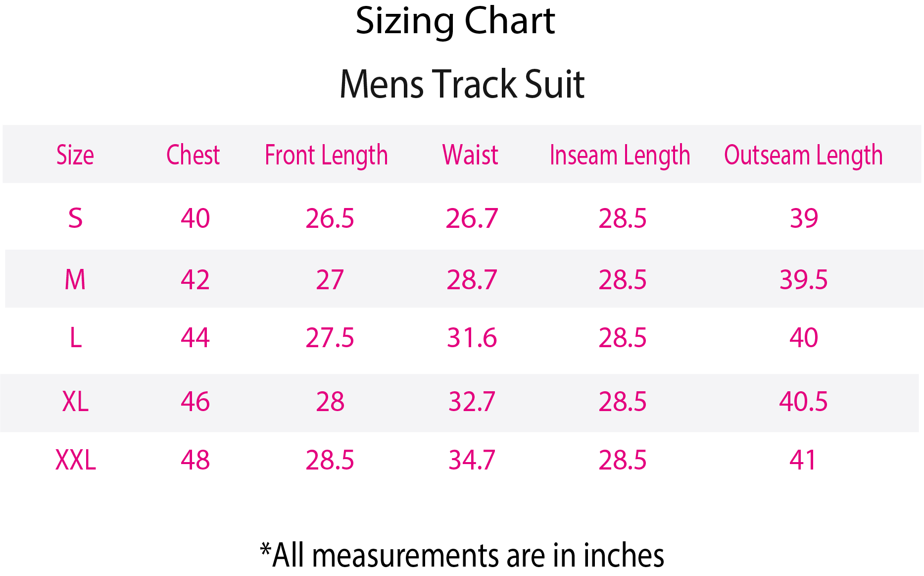This screenshot has height=576, width=924.
Task: Select the Chest column header
Action: [193, 155]
